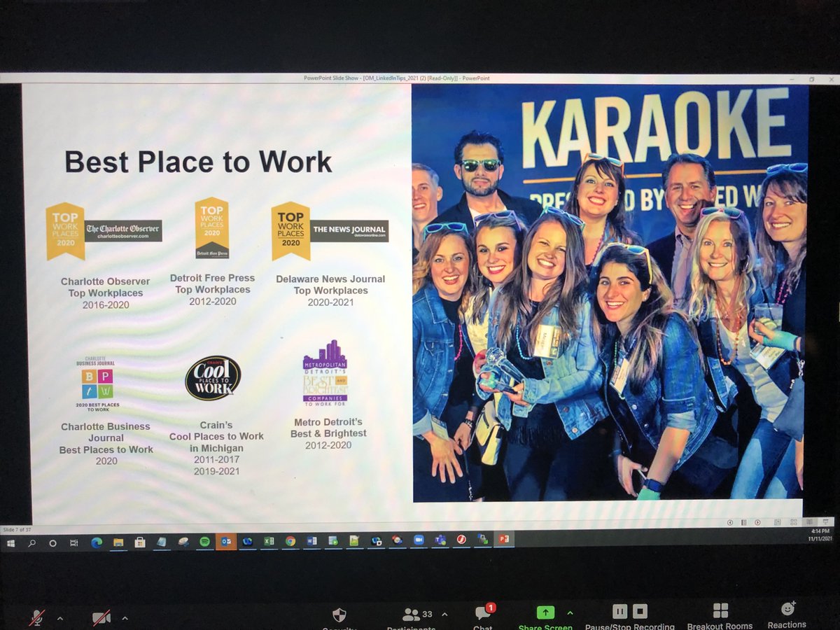Click The News Journal Top Workplaces badge
The height and width of the screenshot is (630, 840).
[330, 231]
